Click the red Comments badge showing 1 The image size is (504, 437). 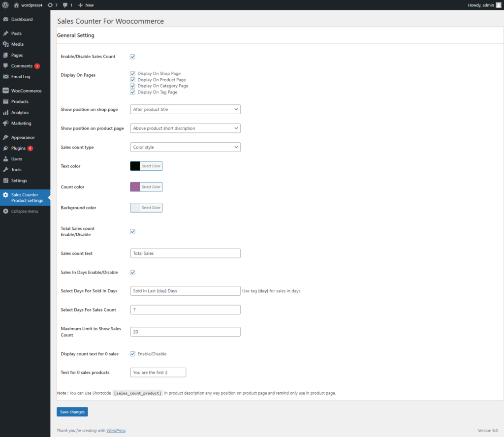(37, 66)
